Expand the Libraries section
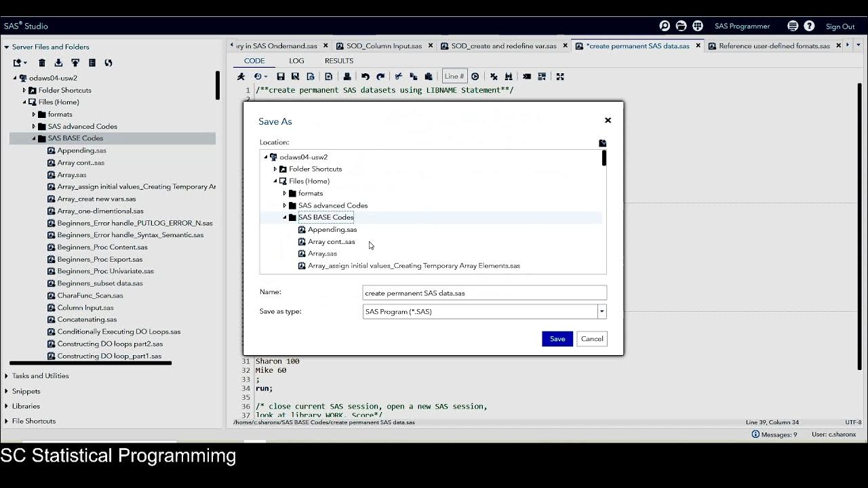The height and width of the screenshot is (488, 868). pyautogui.click(x=6, y=406)
